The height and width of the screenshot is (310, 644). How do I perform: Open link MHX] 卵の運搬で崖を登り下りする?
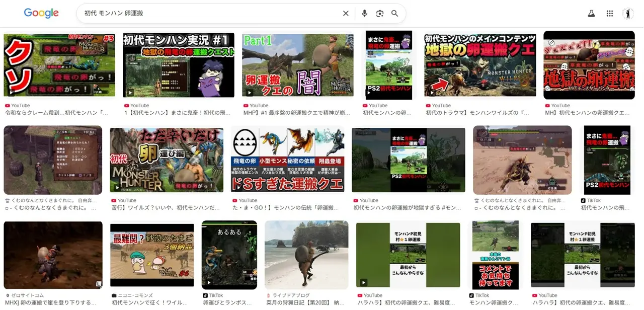(51, 302)
